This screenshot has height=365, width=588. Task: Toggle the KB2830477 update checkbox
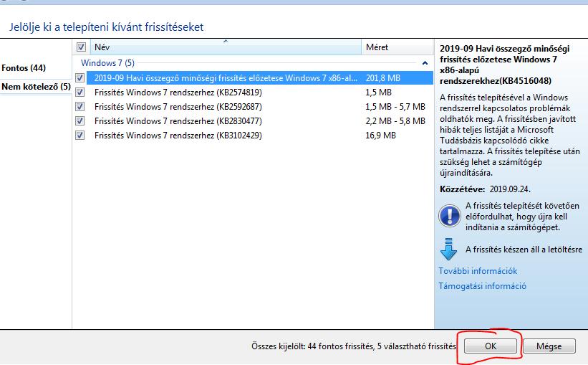tap(80, 120)
